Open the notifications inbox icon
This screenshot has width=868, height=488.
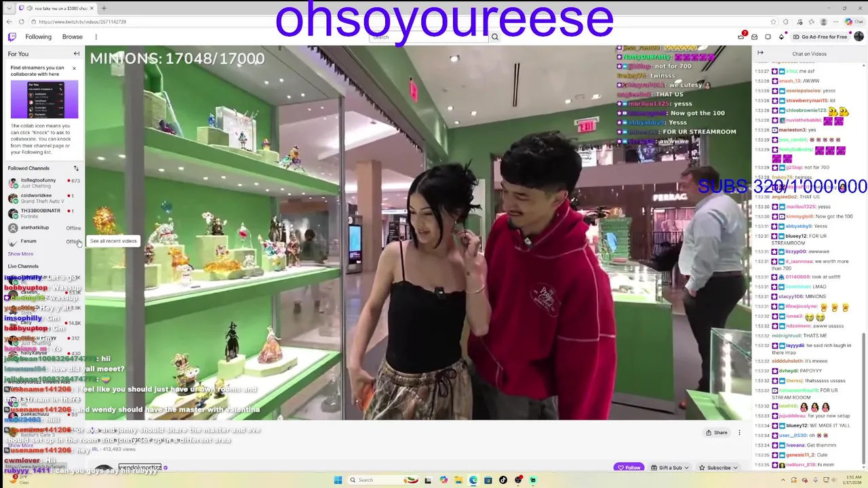coord(754,37)
